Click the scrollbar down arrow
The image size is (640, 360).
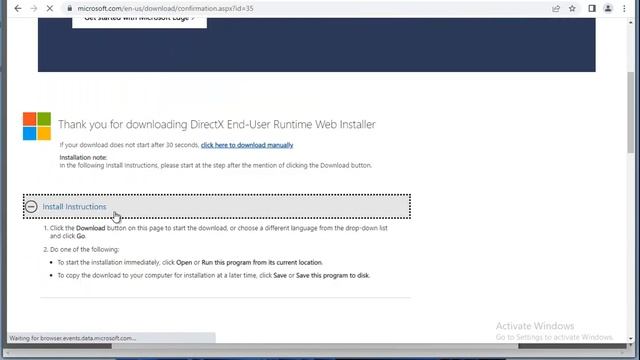point(631,338)
